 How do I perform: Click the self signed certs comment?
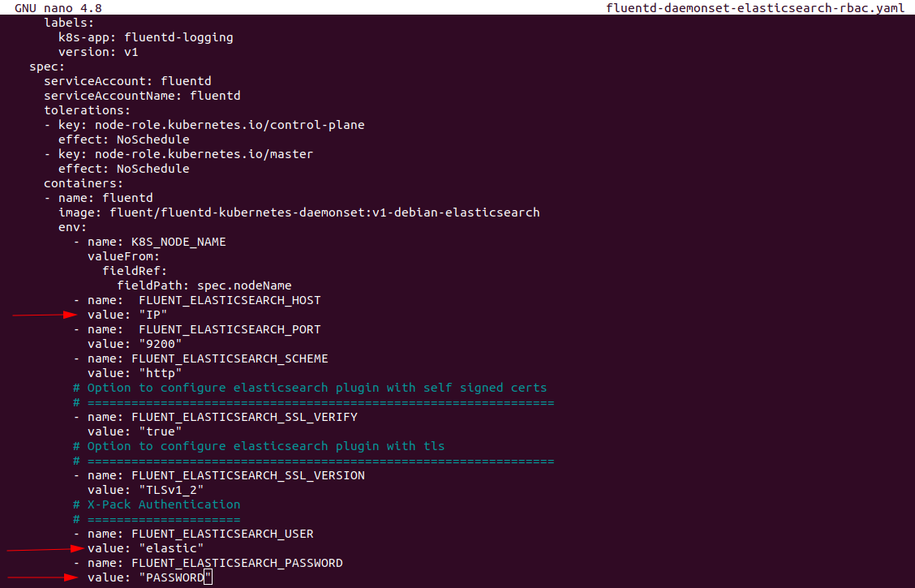pyautogui.click(x=310, y=388)
